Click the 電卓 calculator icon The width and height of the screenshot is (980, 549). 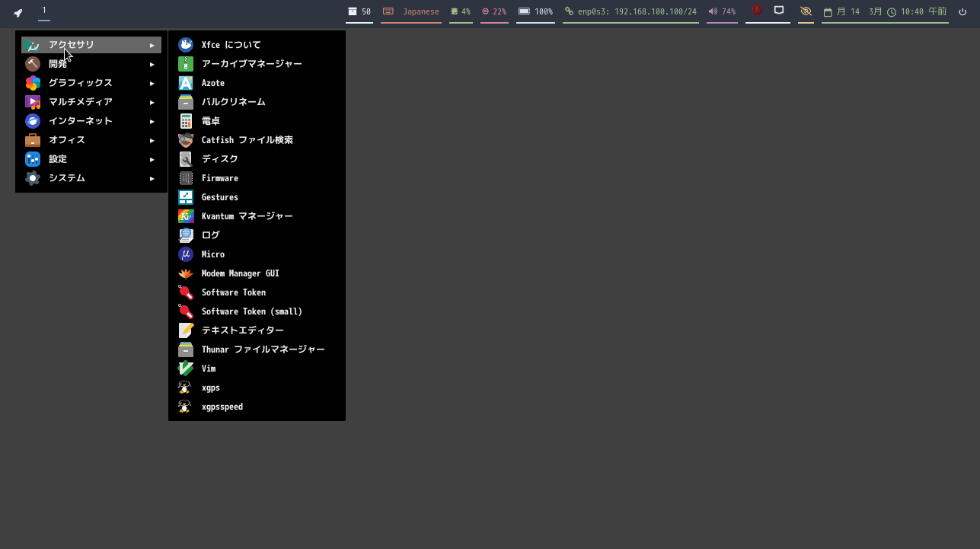click(x=186, y=121)
